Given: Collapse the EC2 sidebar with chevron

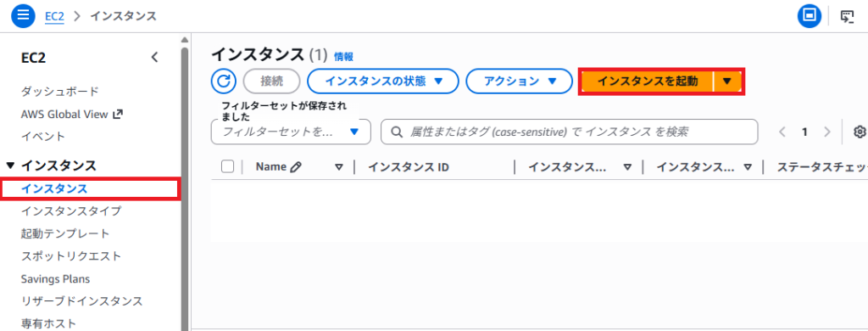Looking at the screenshot, I should (154, 57).
